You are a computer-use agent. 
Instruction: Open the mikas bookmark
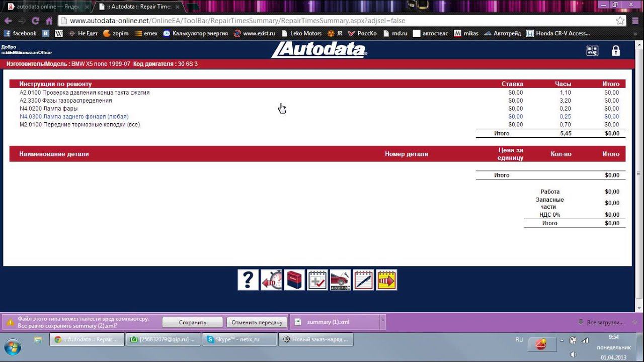(x=466, y=34)
